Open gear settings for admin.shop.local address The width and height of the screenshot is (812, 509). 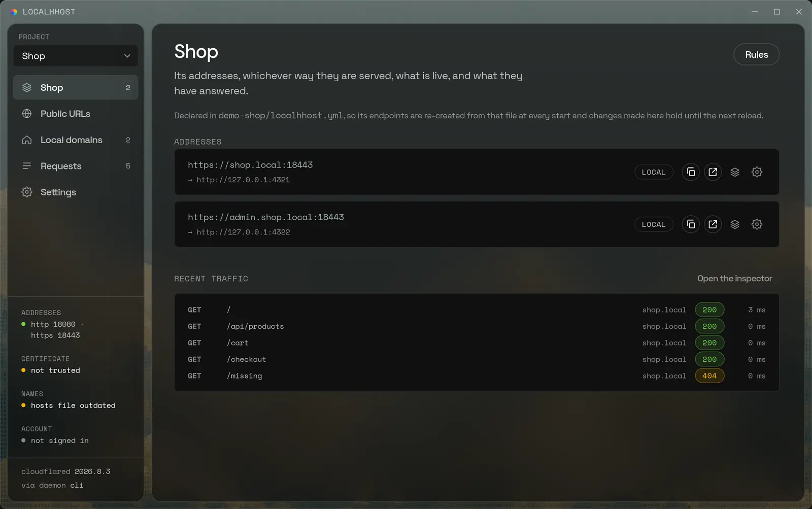click(x=757, y=224)
